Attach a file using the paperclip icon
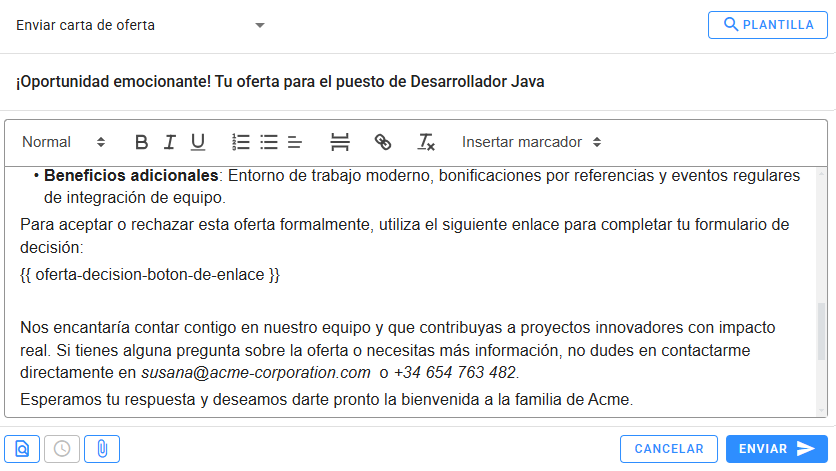The height and width of the screenshot is (471, 836). [102, 449]
